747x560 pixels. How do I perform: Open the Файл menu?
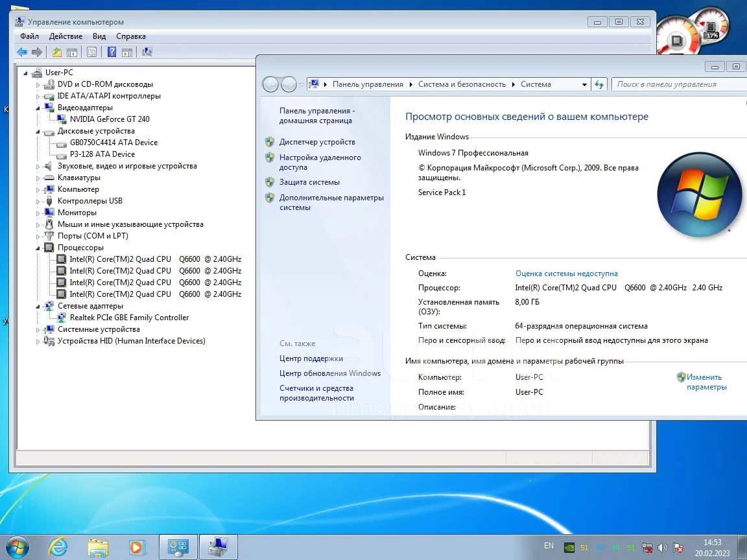click(29, 36)
